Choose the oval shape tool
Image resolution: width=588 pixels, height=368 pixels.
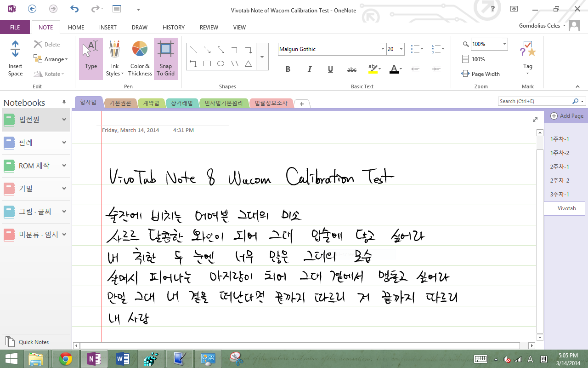(220, 63)
